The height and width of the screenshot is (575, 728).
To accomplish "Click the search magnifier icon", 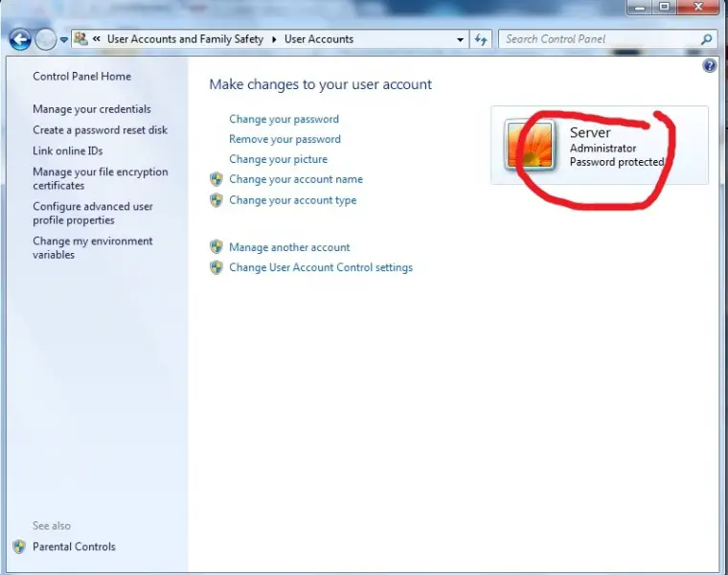I will click(x=706, y=39).
